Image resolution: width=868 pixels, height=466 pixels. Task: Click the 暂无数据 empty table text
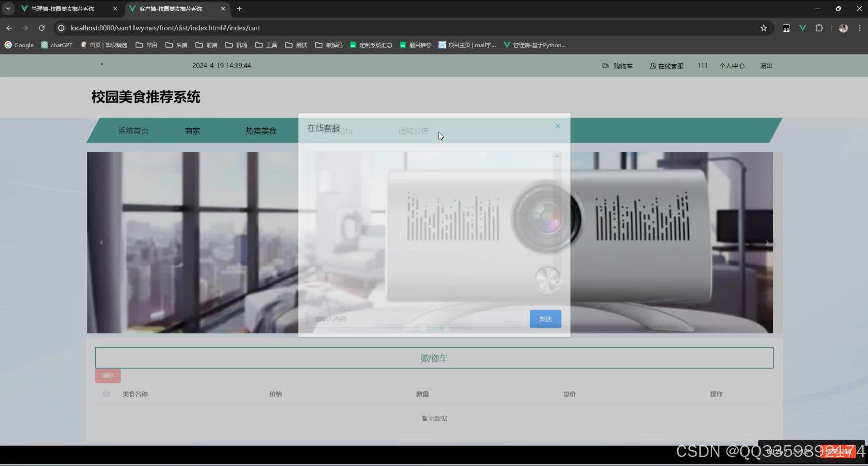coord(434,418)
